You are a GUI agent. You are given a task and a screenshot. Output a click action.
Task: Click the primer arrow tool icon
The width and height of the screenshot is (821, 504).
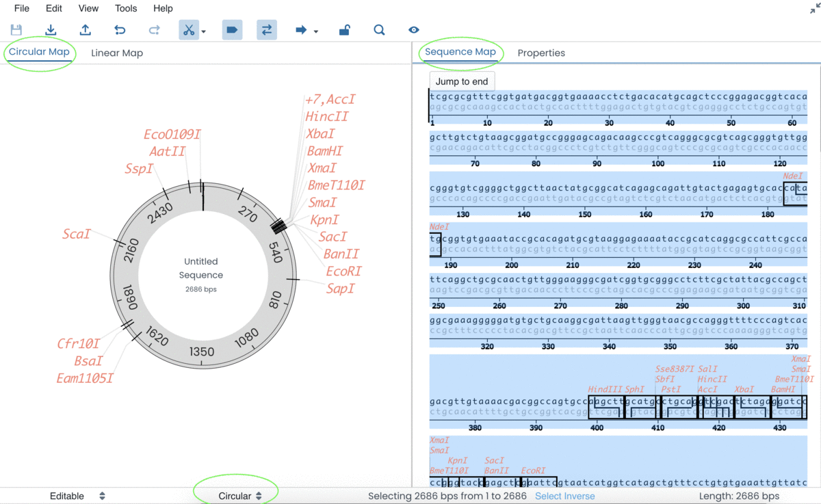pos(302,29)
